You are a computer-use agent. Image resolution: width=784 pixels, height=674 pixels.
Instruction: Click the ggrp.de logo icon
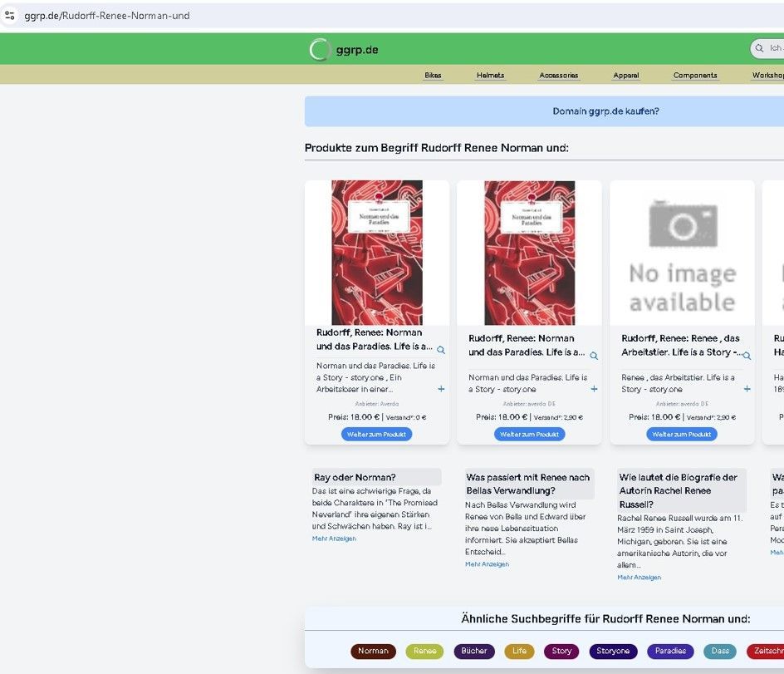click(319, 50)
